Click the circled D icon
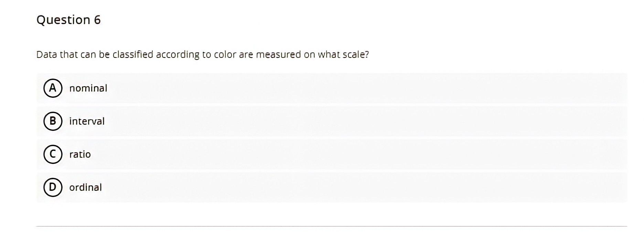 tap(52, 187)
